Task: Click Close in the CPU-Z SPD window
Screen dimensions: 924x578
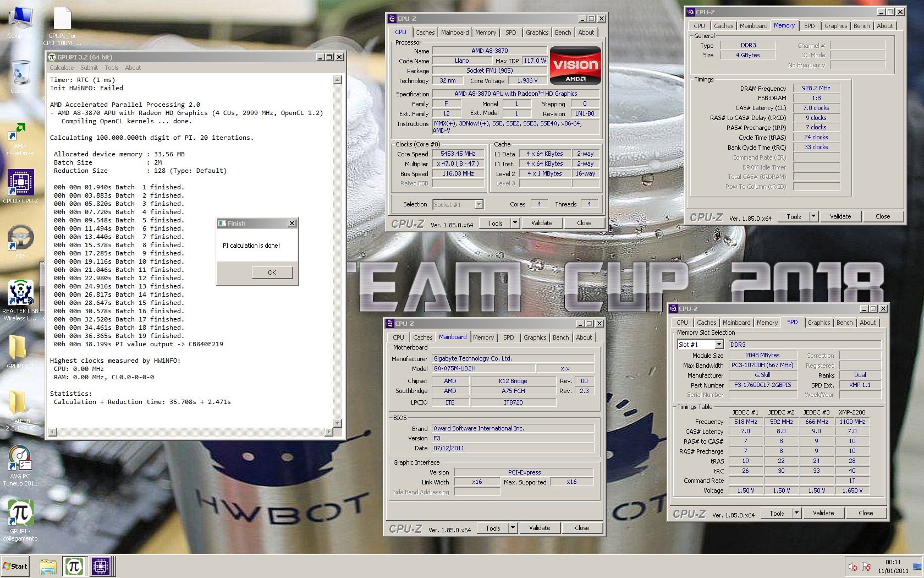Action: click(x=866, y=513)
